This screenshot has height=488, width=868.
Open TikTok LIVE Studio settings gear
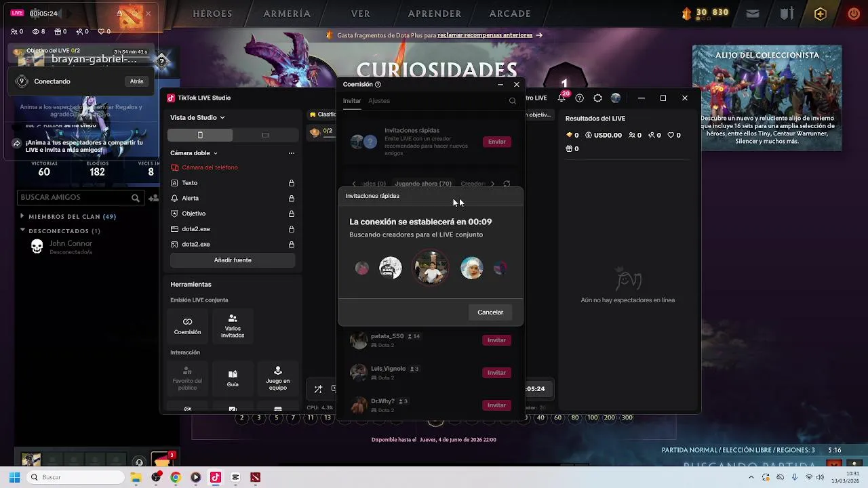coord(597,98)
